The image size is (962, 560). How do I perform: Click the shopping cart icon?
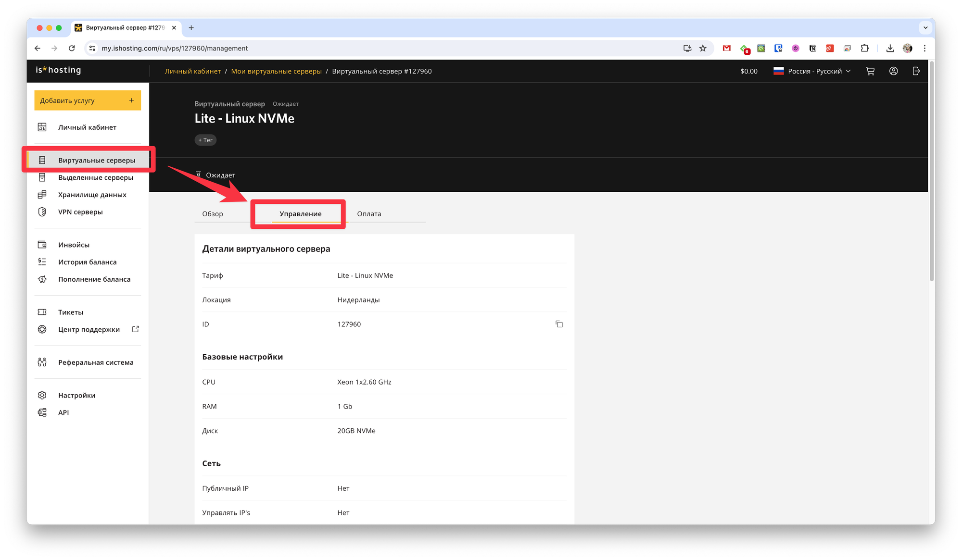tap(870, 71)
